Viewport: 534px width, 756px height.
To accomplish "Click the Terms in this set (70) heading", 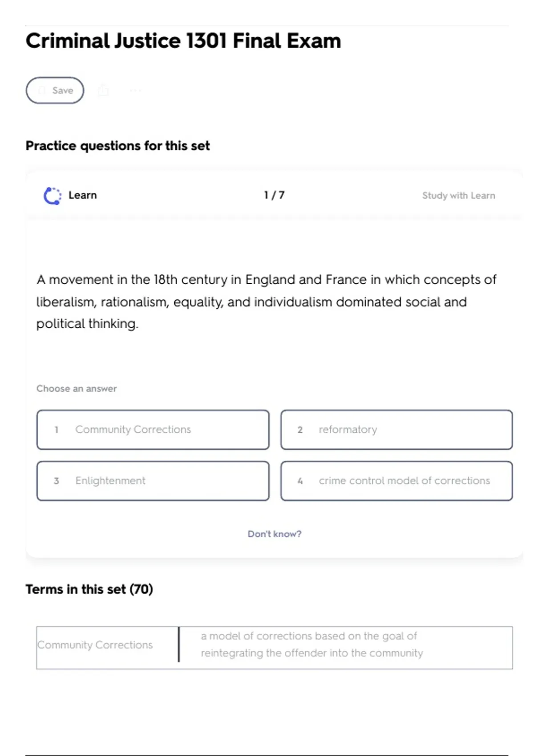I will coord(89,588).
